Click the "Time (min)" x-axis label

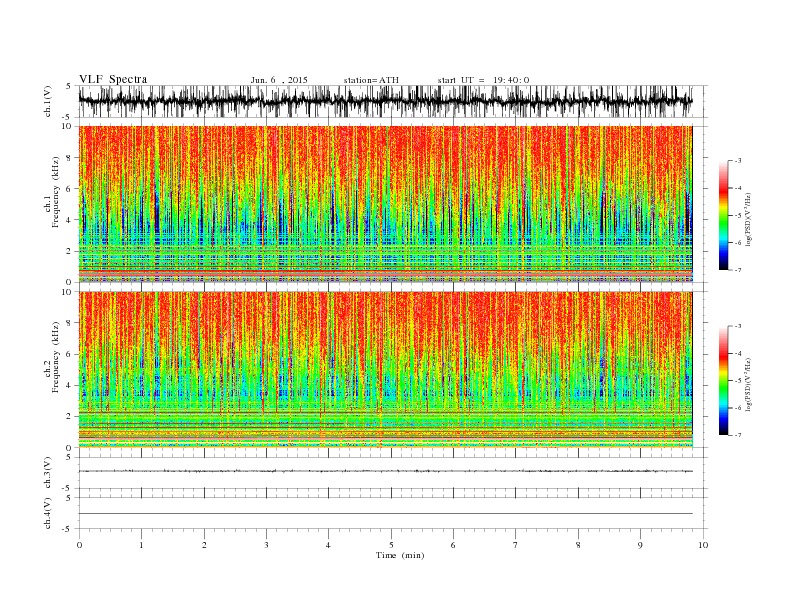click(400, 555)
